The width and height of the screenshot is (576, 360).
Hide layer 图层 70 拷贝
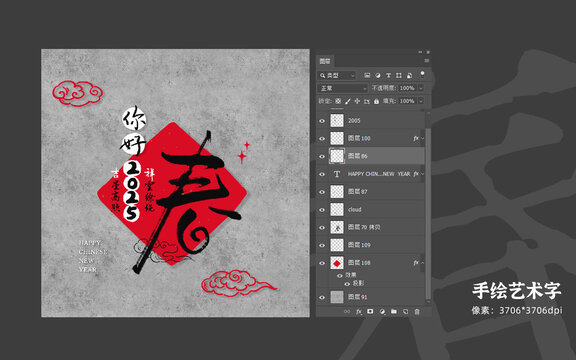coord(322,227)
